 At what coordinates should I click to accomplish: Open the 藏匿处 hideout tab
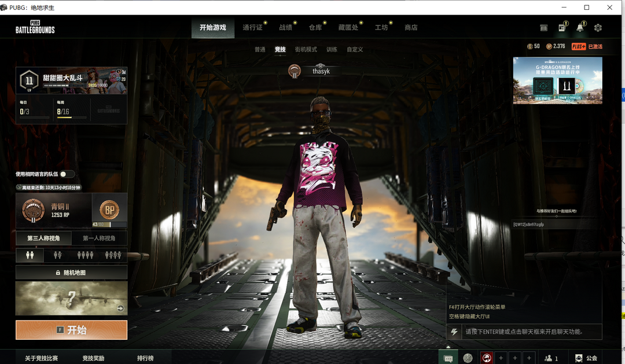pyautogui.click(x=348, y=28)
